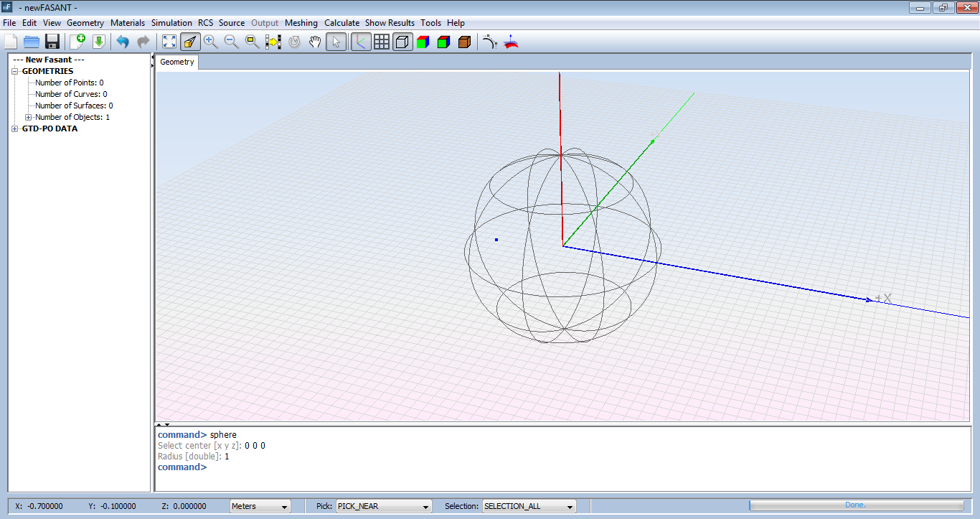The width and height of the screenshot is (980, 519).
Task: Select the Zoom In tool
Action: 211,42
